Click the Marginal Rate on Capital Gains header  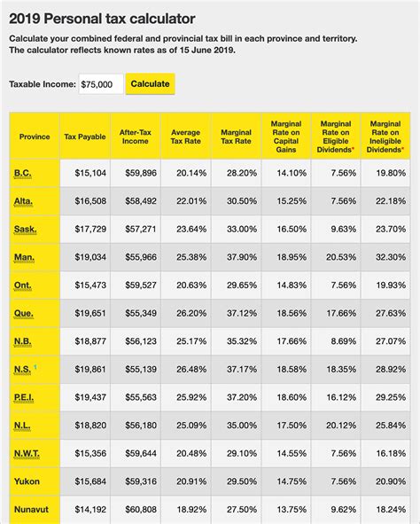tap(286, 137)
